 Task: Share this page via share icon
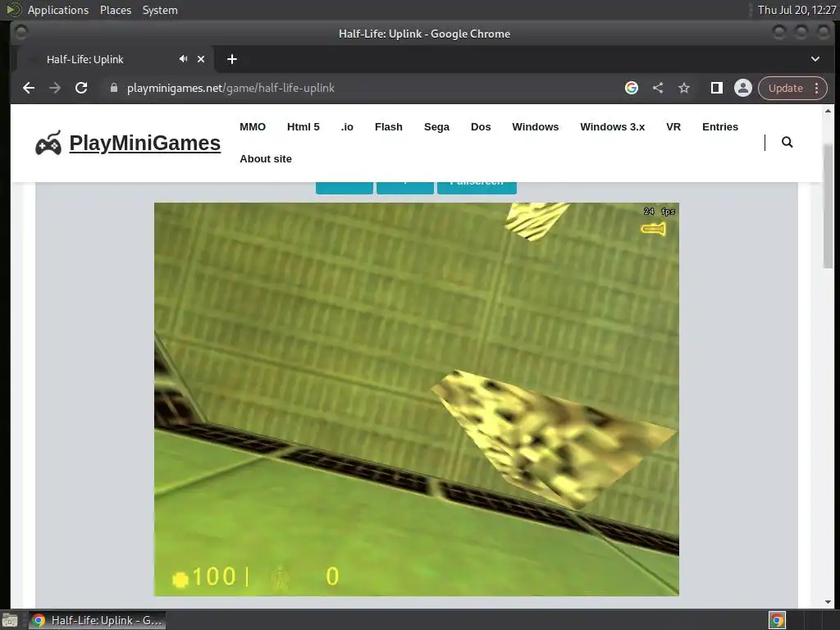pos(658,88)
